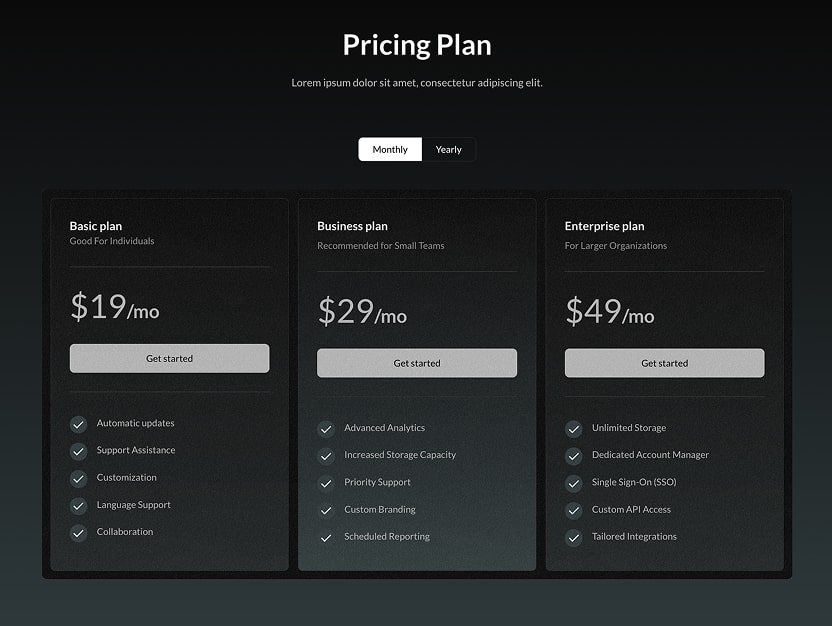832x626 pixels.
Task: Click the checkmark next to Priority Support
Action: coord(326,483)
